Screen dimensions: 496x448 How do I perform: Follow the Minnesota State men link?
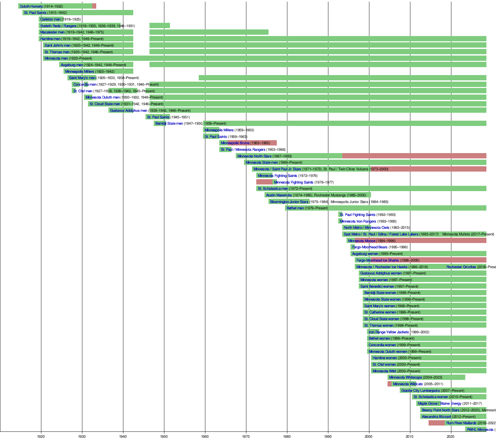pos(262,162)
